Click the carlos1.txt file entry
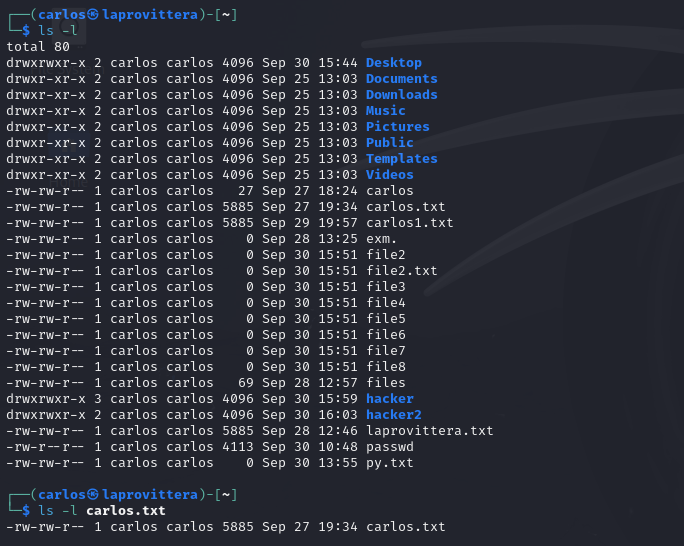The width and height of the screenshot is (684, 546). click(x=410, y=223)
